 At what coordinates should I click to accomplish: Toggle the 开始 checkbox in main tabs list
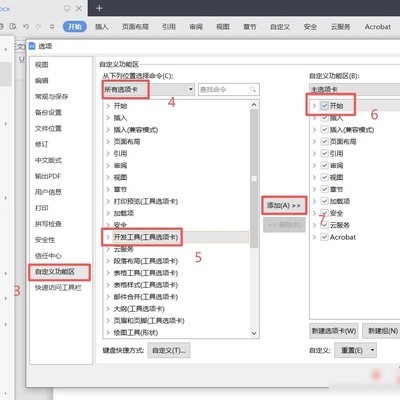(324, 106)
